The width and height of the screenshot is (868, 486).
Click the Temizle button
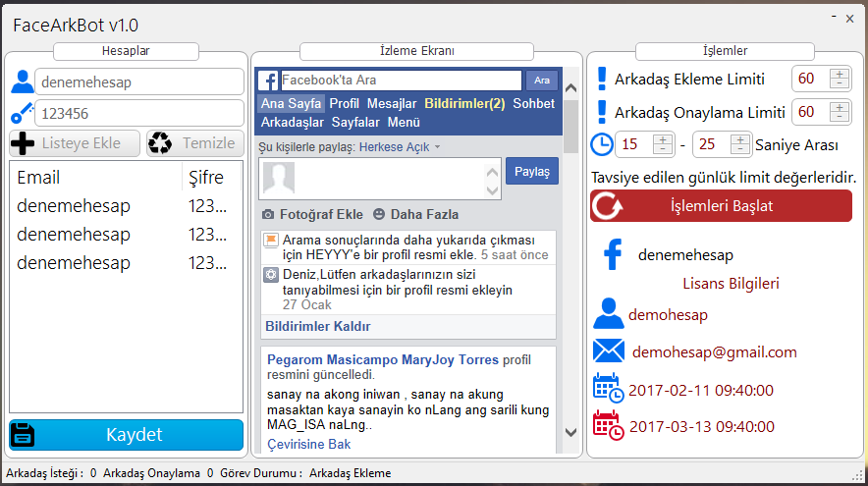coord(195,143)
